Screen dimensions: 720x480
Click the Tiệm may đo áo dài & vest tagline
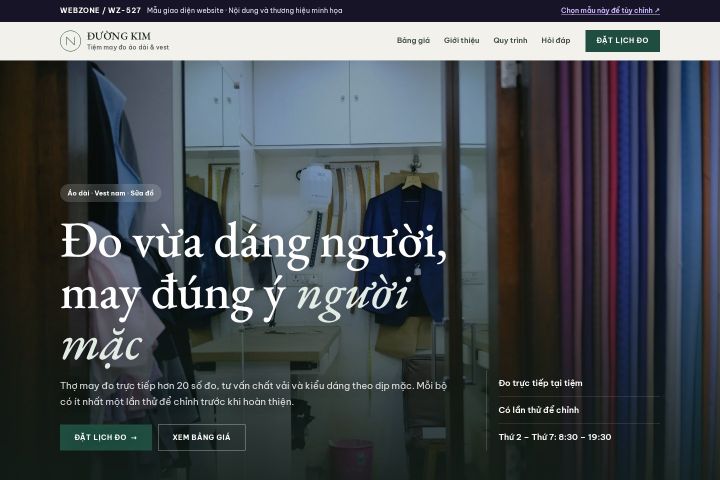128,47
